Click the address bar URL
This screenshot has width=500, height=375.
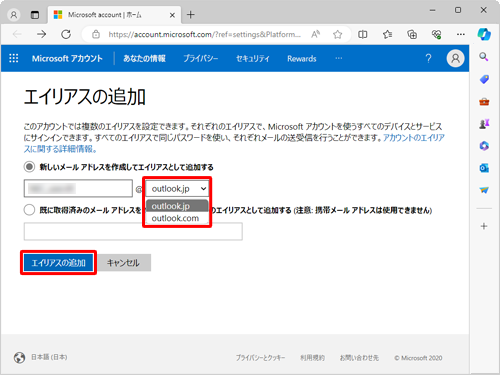pyautogui.click(x=204, y=34)
